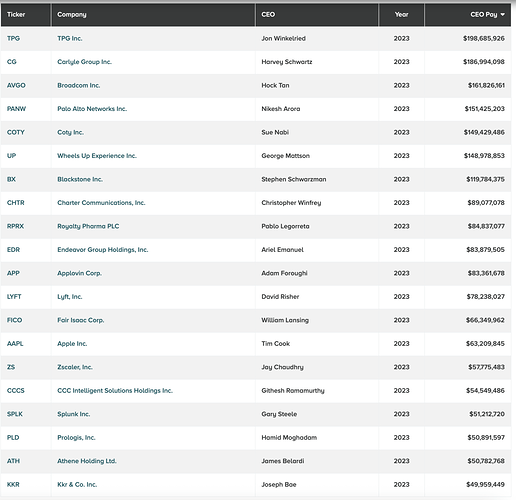Select pay value $198,685,926
The image size is (516, 500).
click(484, 38)
